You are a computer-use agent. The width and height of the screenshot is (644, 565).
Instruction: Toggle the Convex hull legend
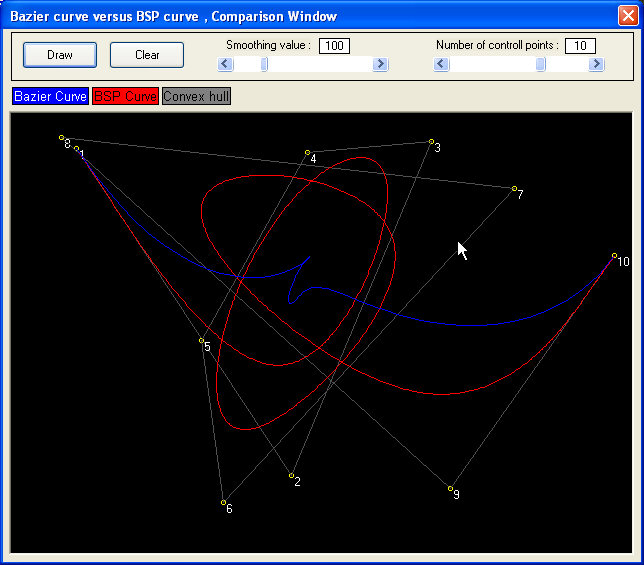[196, 97]
